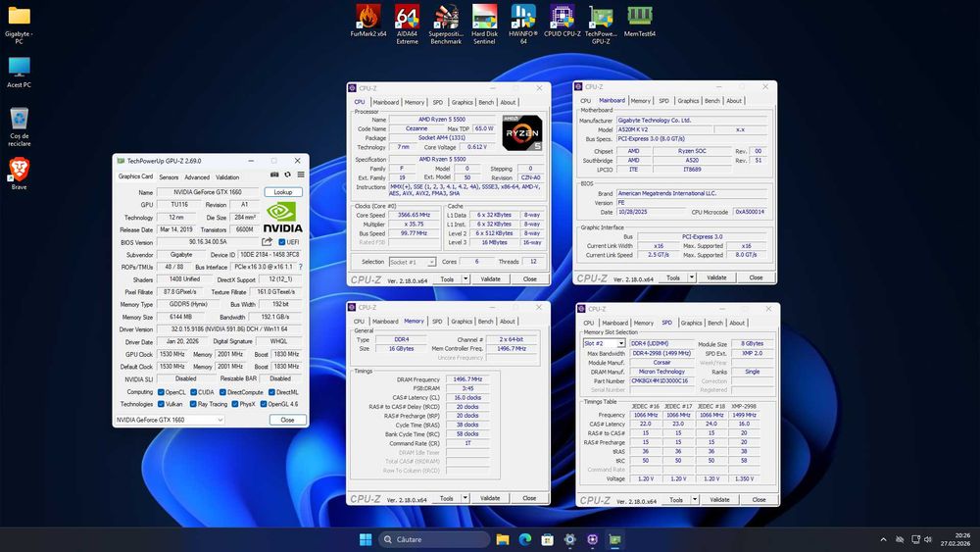Screen dimensions: 980x552
Task: Open the Hard Disk Sentinel desktop shortcut
Action: pos(484,24)
